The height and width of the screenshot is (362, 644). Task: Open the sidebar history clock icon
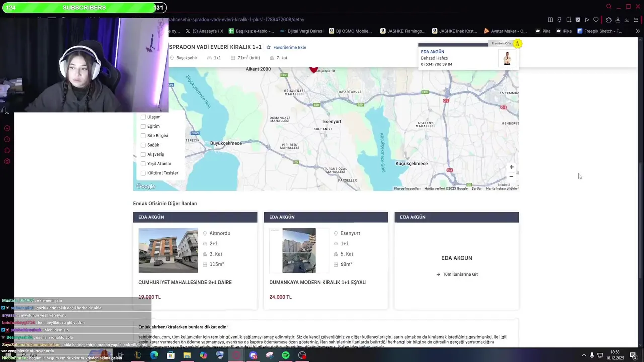pyautogui.click(x=7, y=139)
